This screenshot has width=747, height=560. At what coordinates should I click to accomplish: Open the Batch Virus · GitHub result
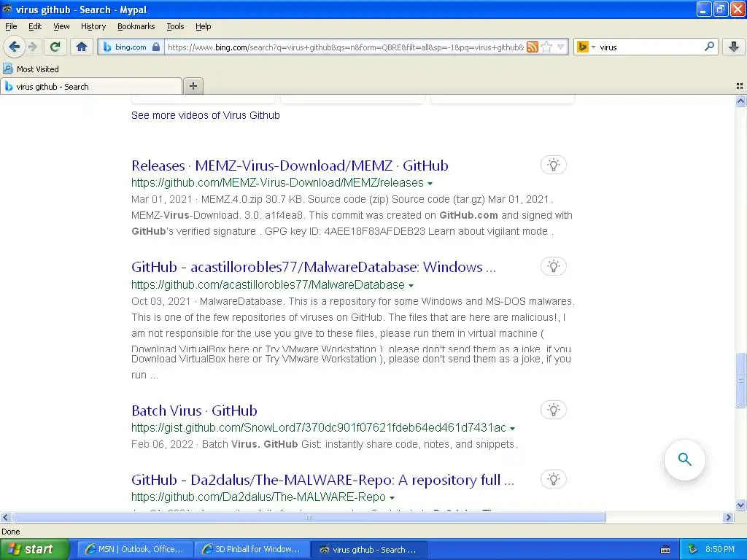point(194,411)
